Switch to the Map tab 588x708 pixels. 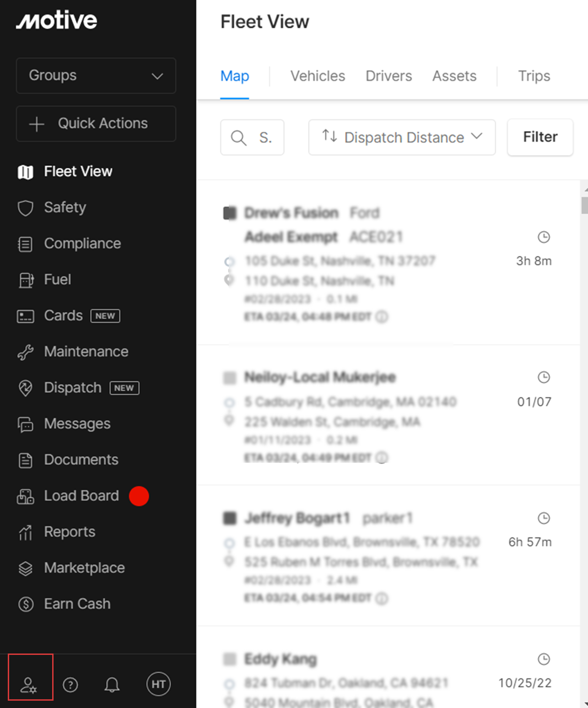pyautogui.click(x=235, y=76)
